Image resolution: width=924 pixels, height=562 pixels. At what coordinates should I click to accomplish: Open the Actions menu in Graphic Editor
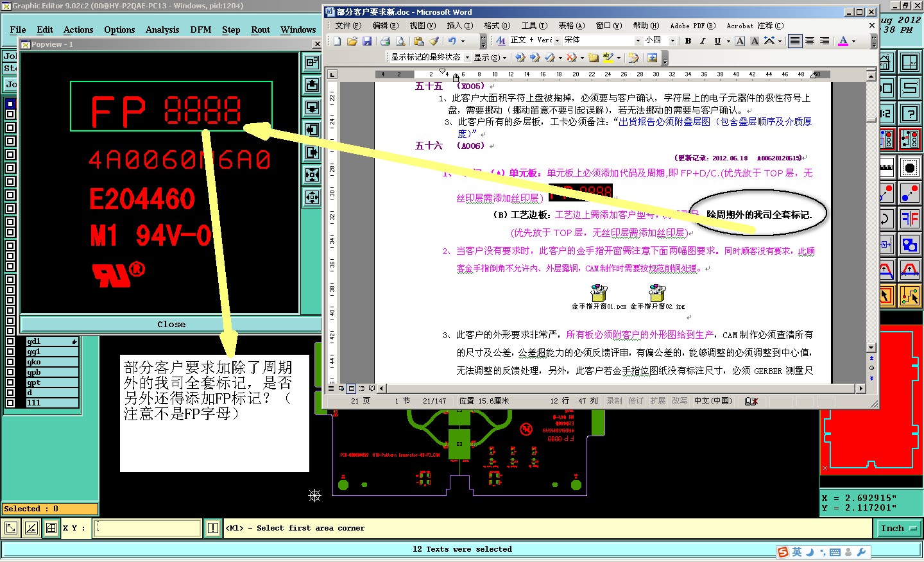(x=78, y=30)
